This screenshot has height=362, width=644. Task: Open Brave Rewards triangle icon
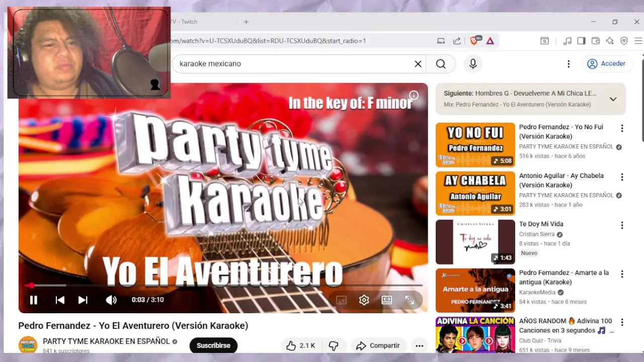[x=490, y=41]
